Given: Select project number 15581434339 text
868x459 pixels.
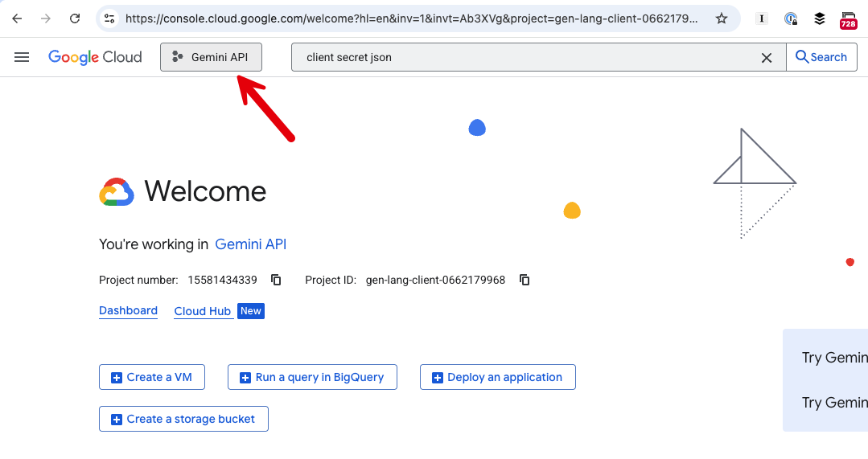Looking at the screenshot, I should pyautogui.click(x=223, y=280).
